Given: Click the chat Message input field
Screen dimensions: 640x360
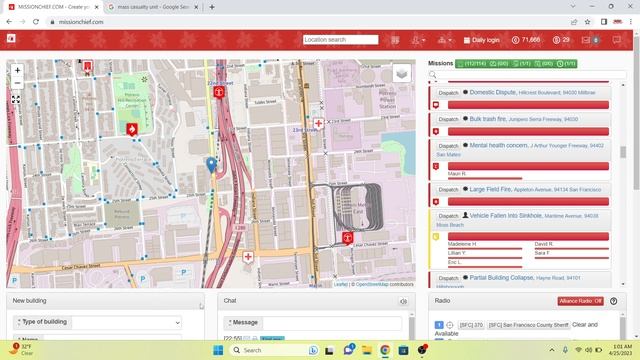Looking at the screenshot, I should click(x=332, y=323).
